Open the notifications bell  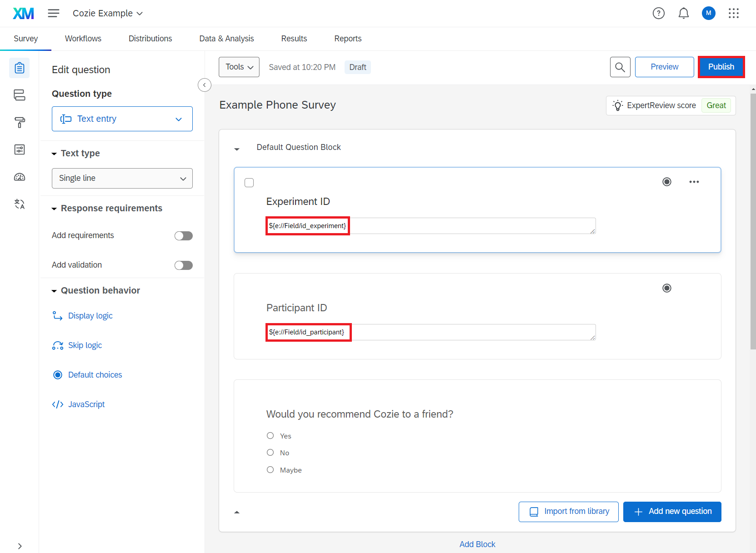(x=683, y=14)
